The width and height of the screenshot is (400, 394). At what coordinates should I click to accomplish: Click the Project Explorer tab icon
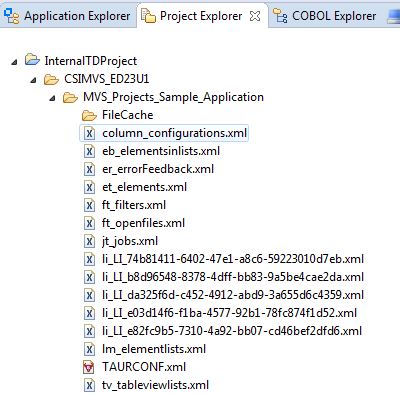[x=148, y=16]
